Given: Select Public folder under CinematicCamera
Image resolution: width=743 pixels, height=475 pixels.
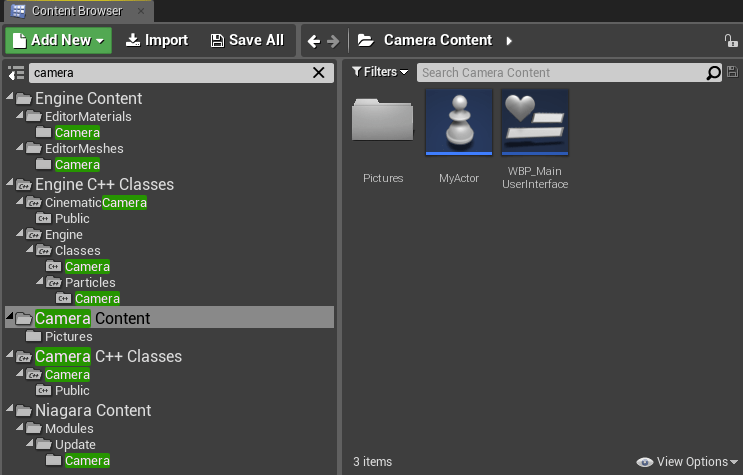Looking at the screenshot, I should 72,219.
